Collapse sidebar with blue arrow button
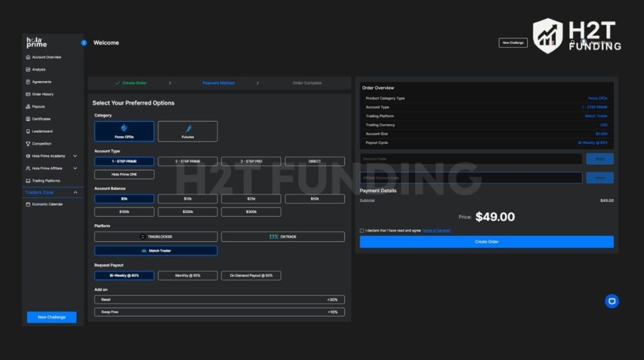 [x=84, y=43]
